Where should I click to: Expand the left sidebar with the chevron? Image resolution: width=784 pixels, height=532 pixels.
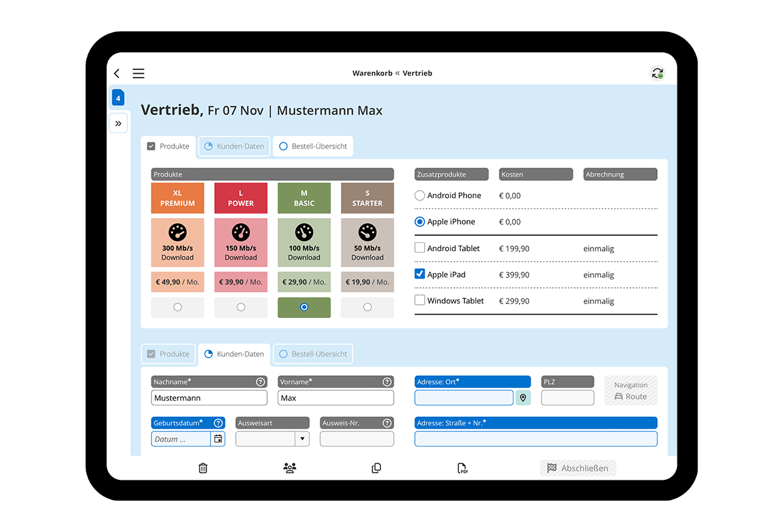118,123
